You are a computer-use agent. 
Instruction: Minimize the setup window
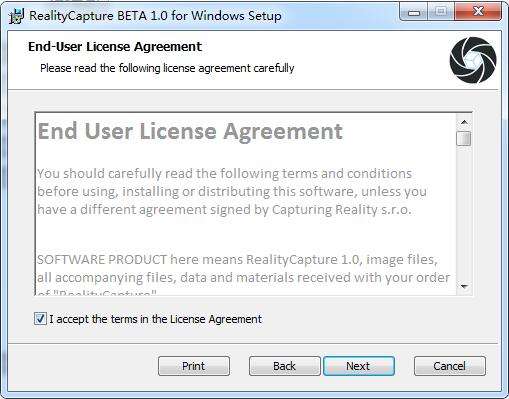pyautogui.click(x=414, y=13)
